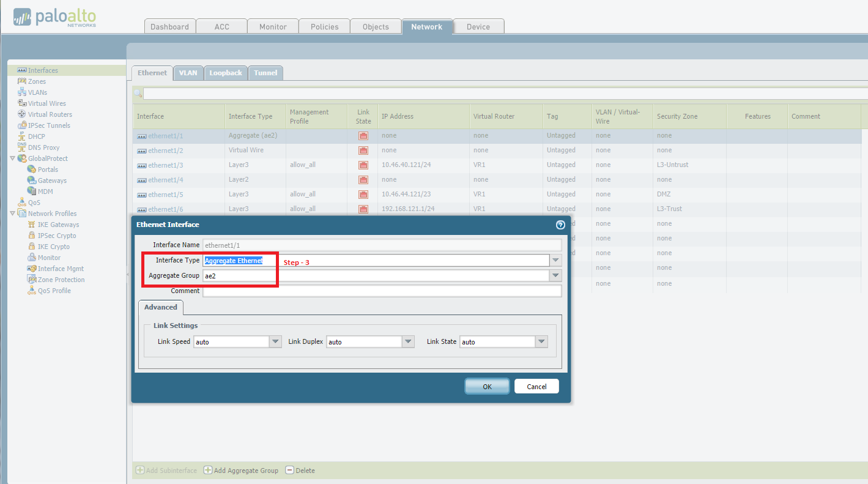Click the help question mark icon in dialog

pos(560,225)
